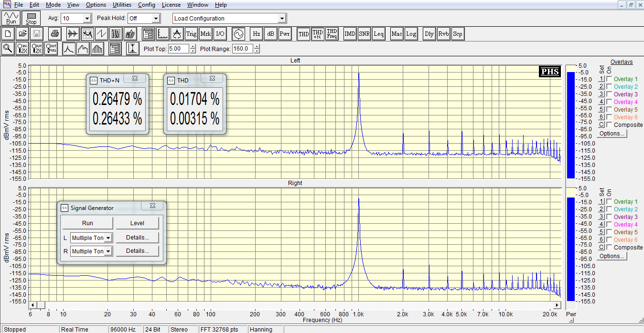
Task: Click the horizontal scrollbar right arrow
Action: pos(558,305)
